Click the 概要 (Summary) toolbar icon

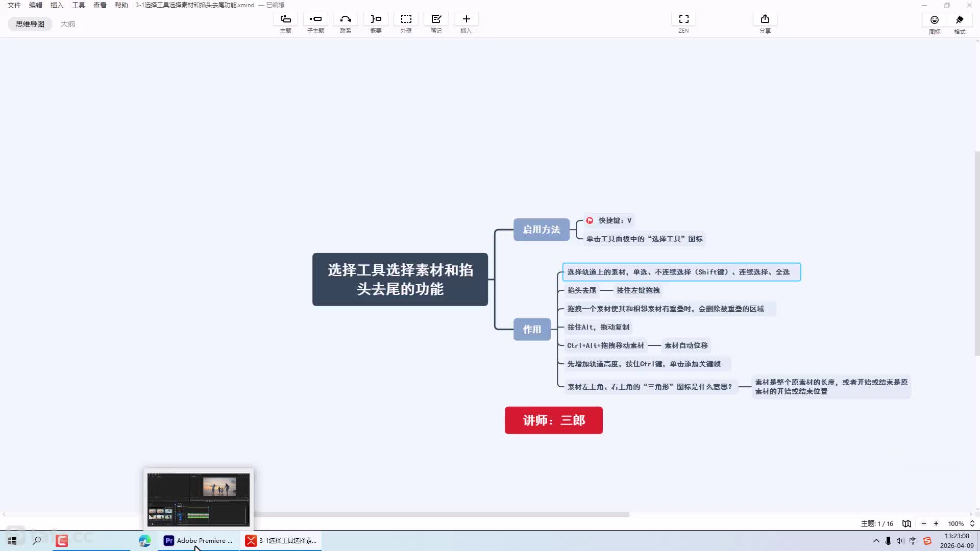click(x=376, y=19)
